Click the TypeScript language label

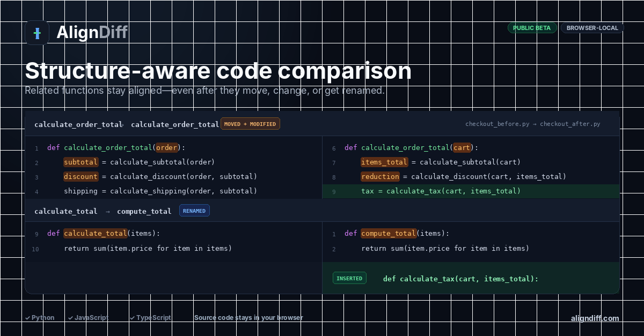pos(153,318)
